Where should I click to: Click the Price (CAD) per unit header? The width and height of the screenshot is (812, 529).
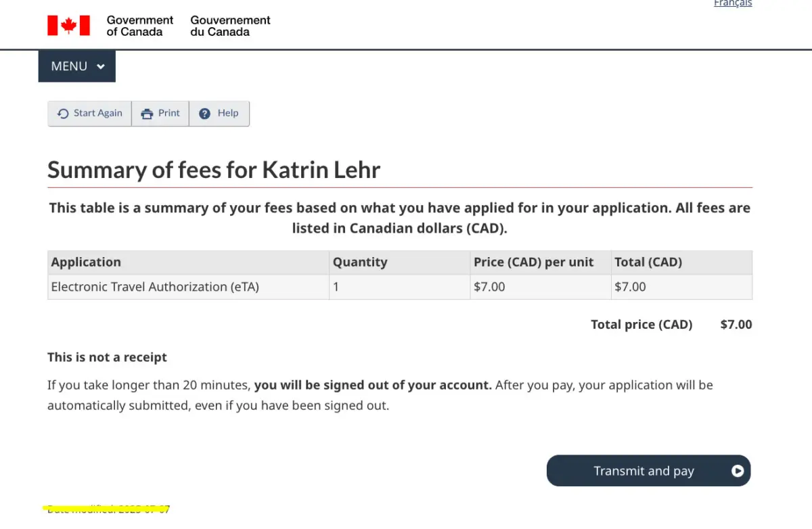(x=533, y=262)
